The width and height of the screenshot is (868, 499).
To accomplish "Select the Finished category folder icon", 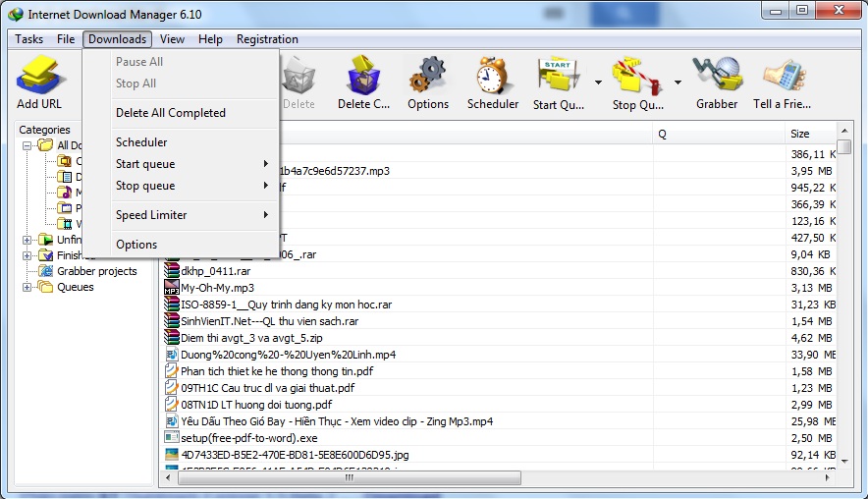I will pos(46,255).
